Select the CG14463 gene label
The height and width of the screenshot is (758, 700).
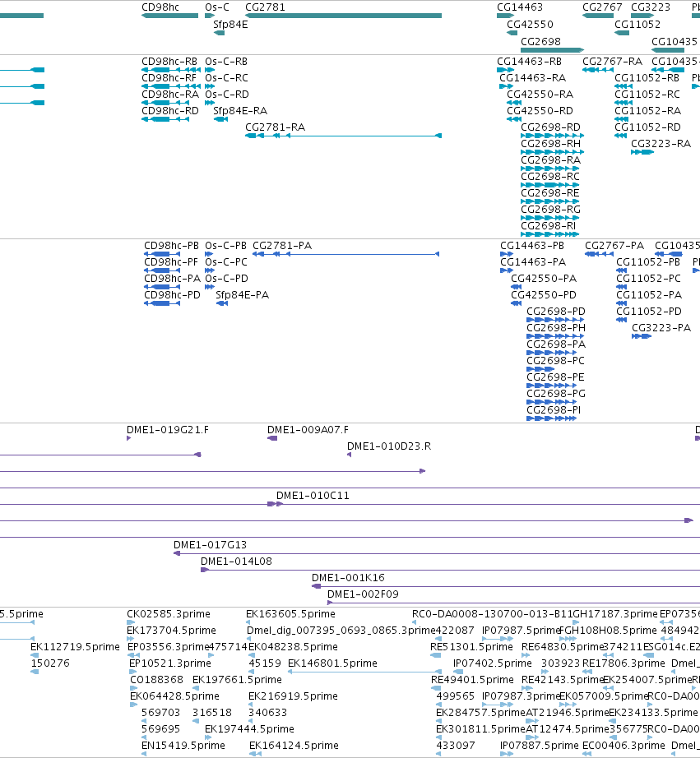tap(520, 7)
